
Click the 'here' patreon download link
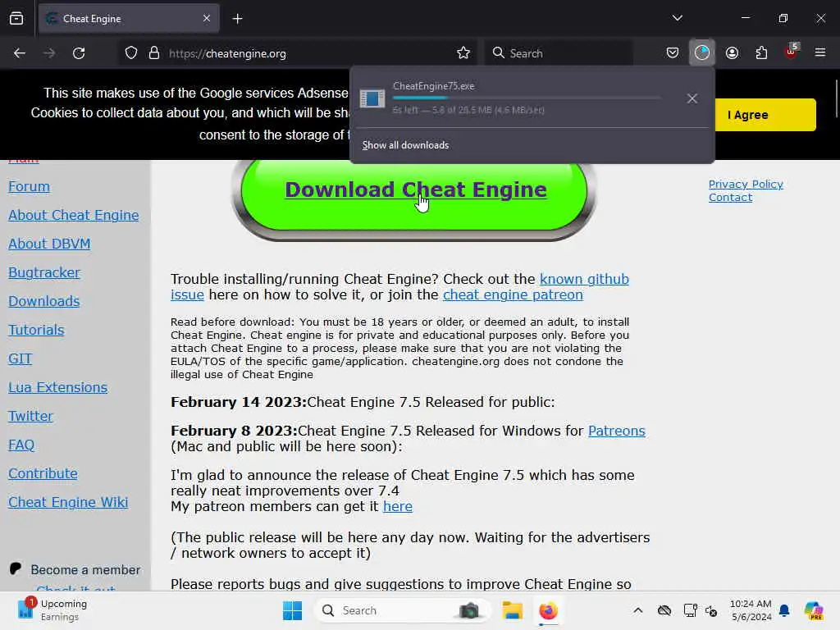398,506
